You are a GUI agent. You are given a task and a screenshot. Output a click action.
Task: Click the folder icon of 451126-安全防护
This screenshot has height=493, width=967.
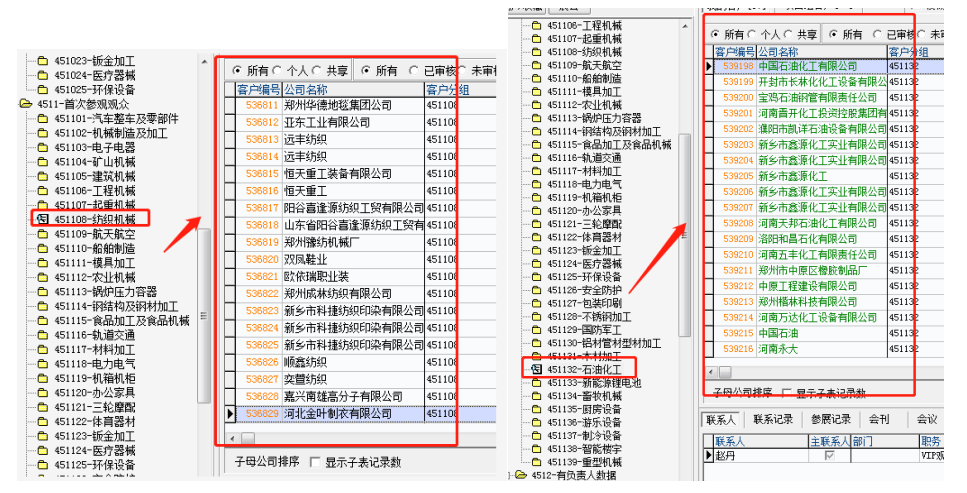[x=536, y=290]
